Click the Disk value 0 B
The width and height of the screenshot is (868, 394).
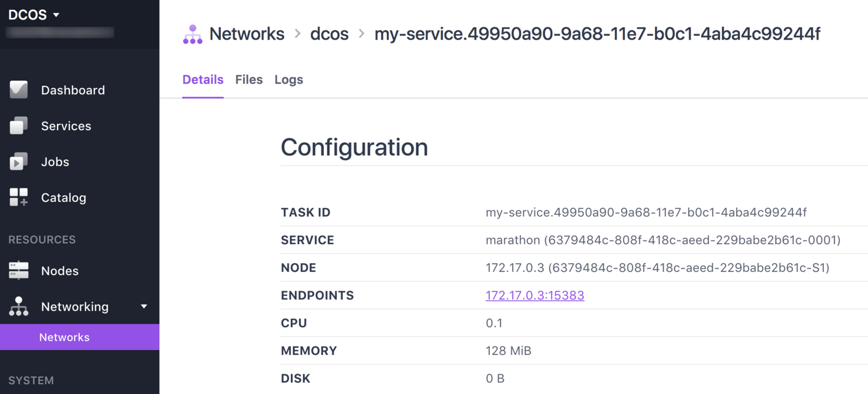point(495,378)
